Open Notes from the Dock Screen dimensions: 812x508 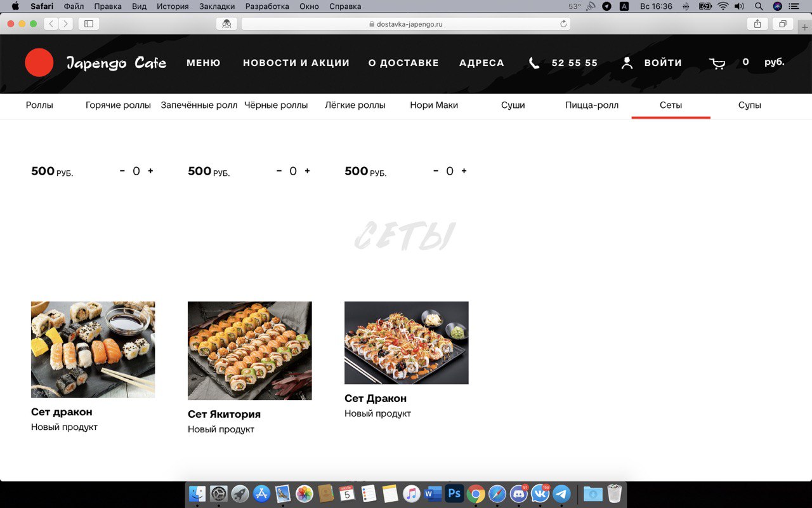click(390, 493)
